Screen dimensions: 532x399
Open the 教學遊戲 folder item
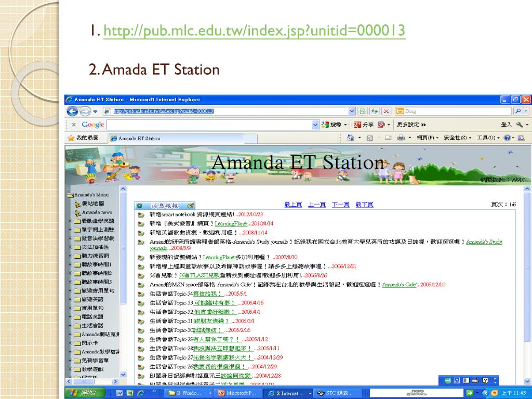[92, 369]
